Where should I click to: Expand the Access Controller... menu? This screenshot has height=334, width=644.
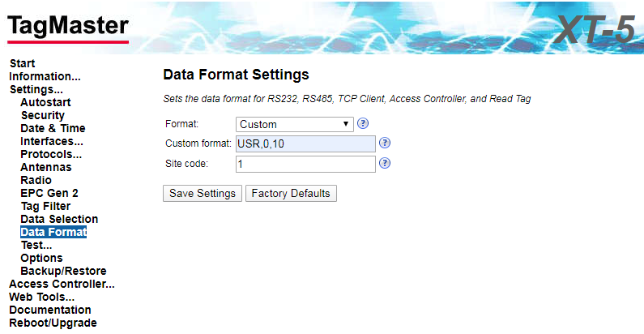tap(62, 284)
